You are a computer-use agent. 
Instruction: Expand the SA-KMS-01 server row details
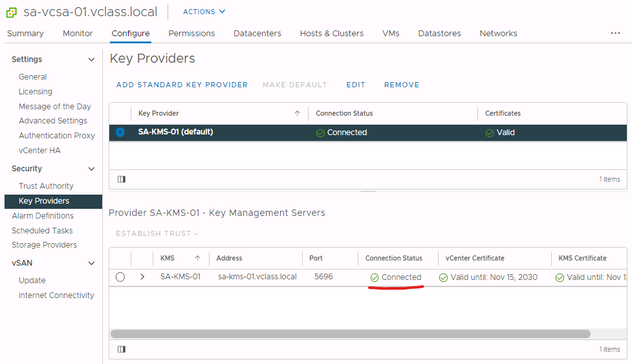[142, 277]
